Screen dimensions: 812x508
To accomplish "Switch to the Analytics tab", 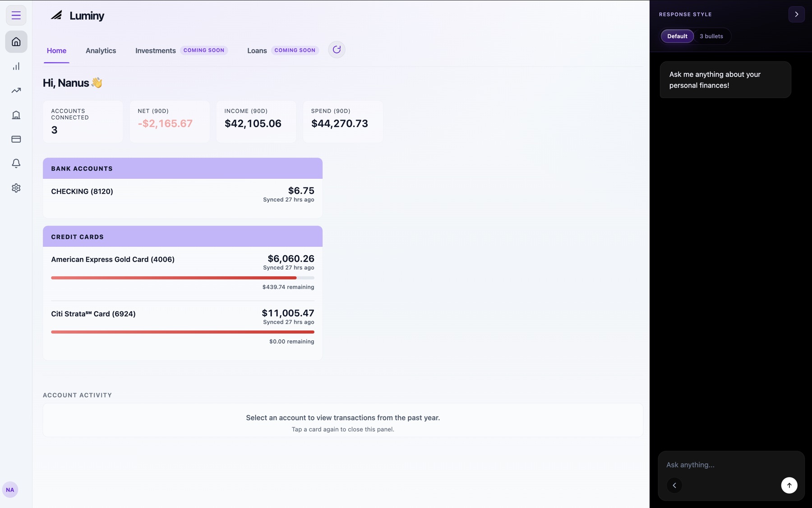I will [101, 51].
